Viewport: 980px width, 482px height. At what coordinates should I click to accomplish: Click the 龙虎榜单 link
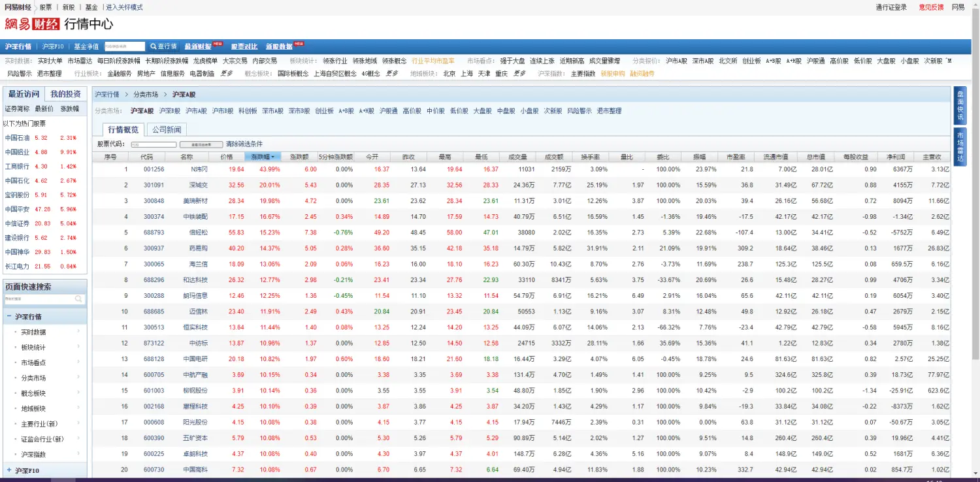click(205, 61)
